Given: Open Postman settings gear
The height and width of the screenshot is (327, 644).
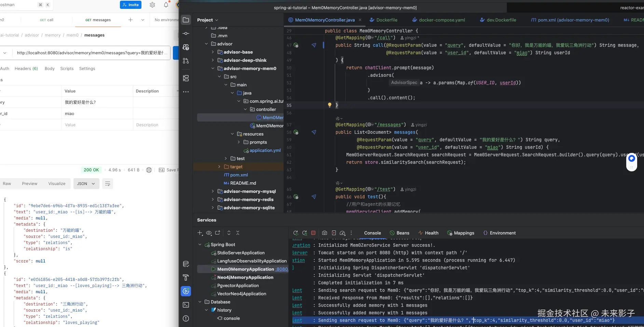Looking at the screenshot, I should point(152,5).
